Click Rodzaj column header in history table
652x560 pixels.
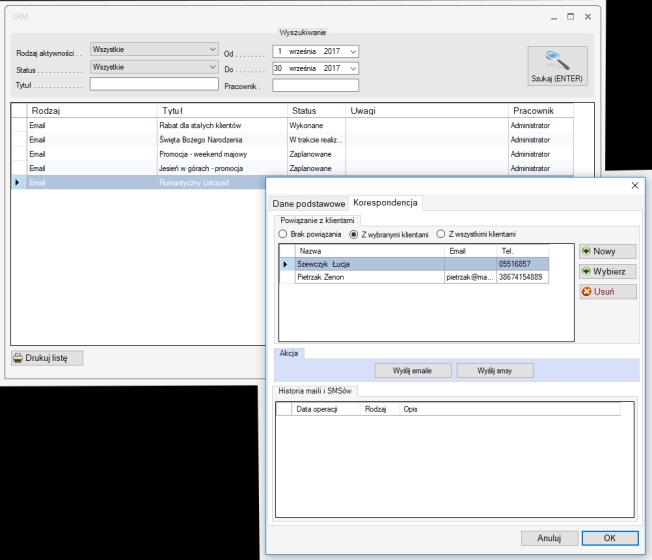pos(380,409)
